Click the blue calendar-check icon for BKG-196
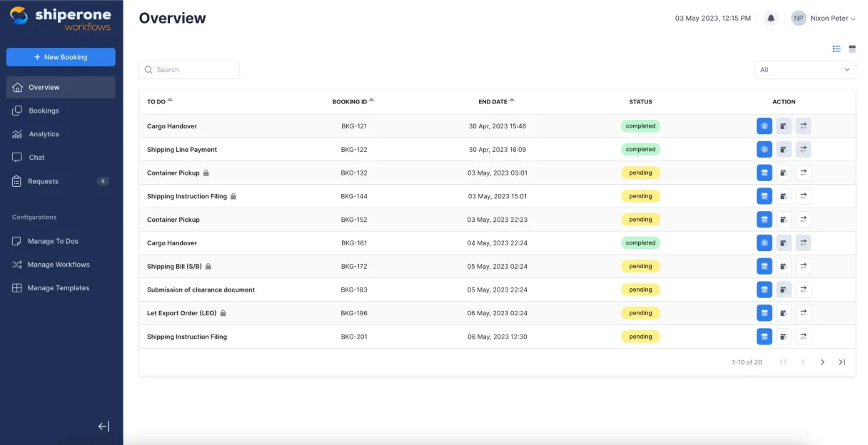This screenshot has height=445, width=868. point(764,313)
